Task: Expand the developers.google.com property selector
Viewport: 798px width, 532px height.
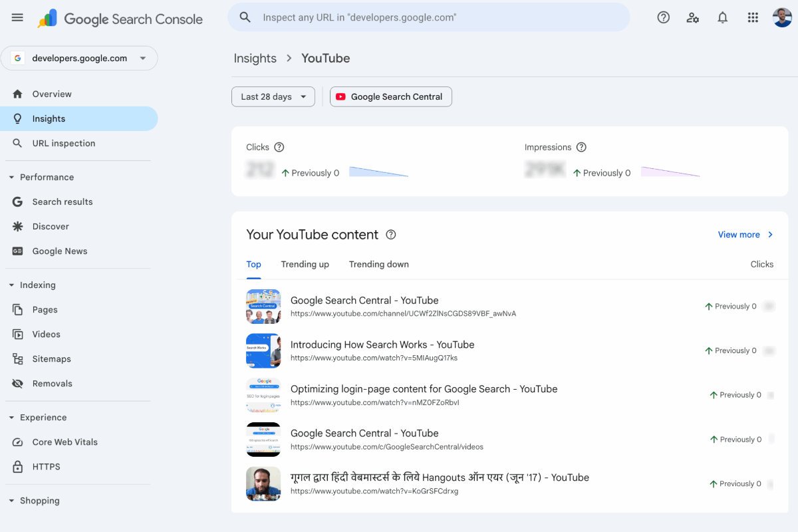Action: click(79, 59)
